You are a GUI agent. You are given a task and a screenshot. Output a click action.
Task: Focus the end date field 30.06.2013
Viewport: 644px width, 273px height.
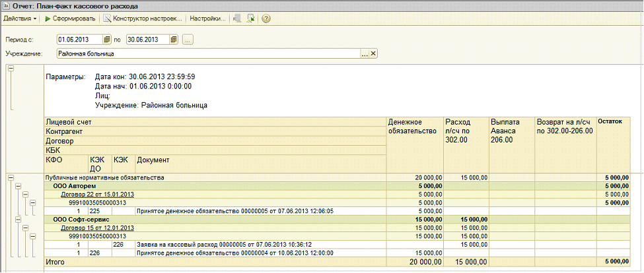click(147, 40)
